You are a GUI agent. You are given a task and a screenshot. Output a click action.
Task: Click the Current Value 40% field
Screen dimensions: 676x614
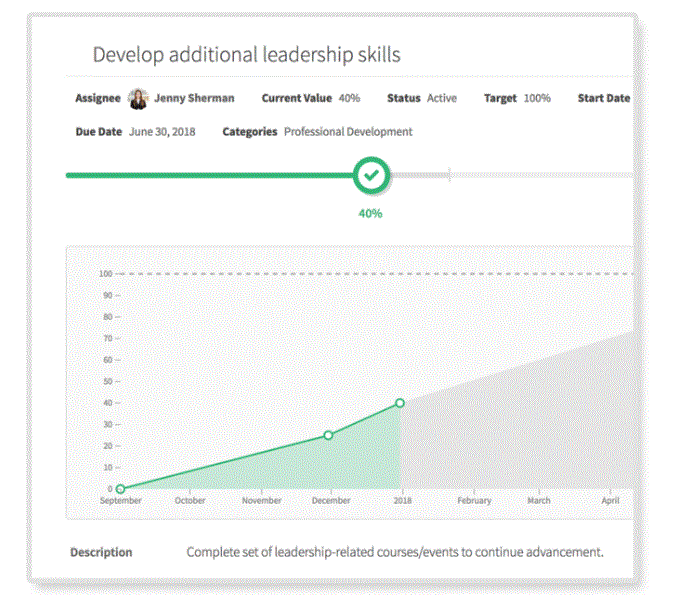[x=349, y=98]
